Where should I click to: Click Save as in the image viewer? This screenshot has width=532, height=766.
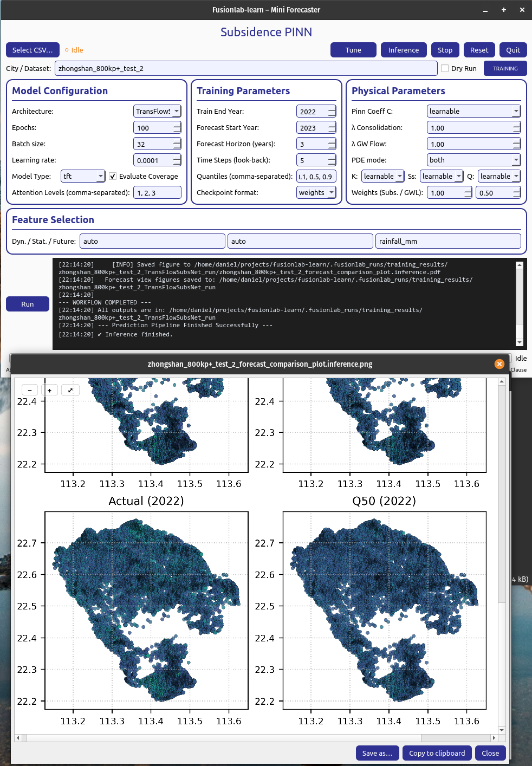378,753
